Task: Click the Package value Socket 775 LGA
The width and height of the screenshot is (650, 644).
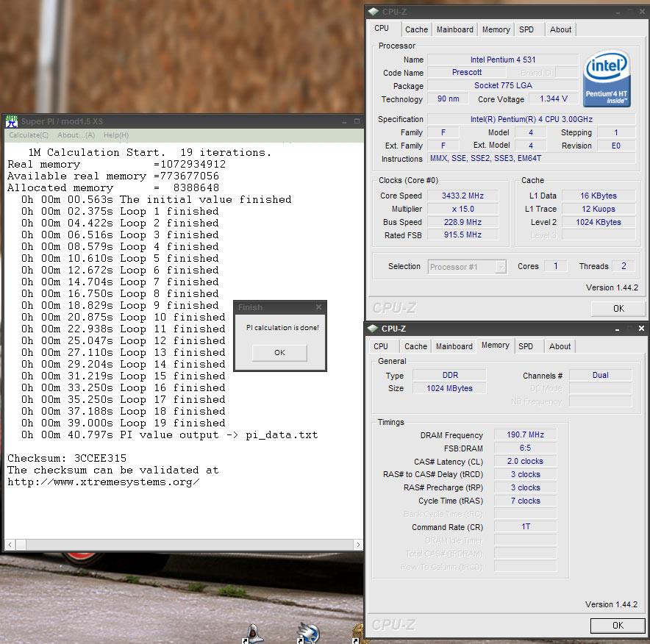Action: click(503, 85)
